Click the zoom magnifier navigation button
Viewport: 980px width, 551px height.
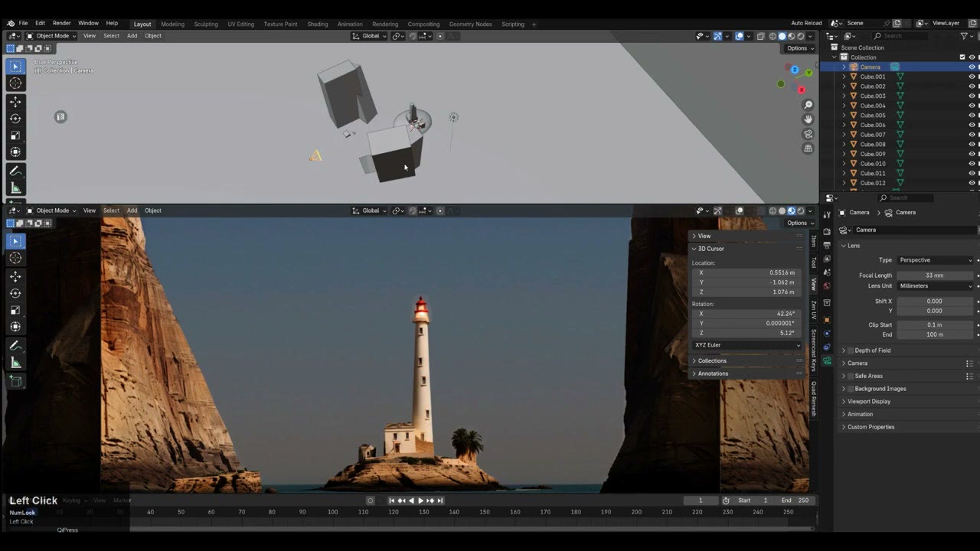[x=808, y=105]
